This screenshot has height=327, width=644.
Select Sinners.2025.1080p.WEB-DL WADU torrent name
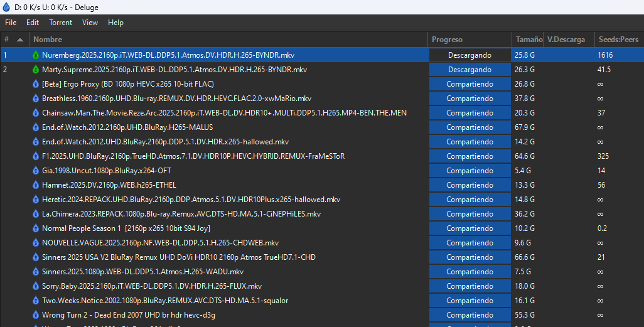[142, 272]
